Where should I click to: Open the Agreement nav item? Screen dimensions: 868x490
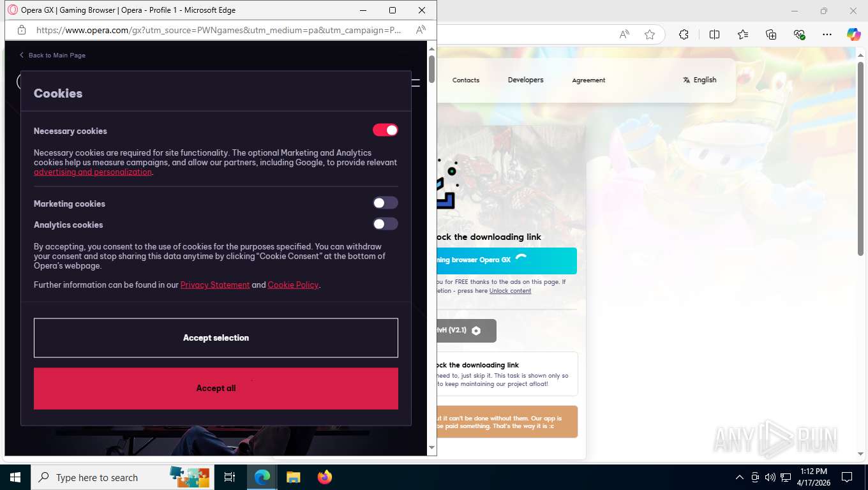[x=588, y=80]
